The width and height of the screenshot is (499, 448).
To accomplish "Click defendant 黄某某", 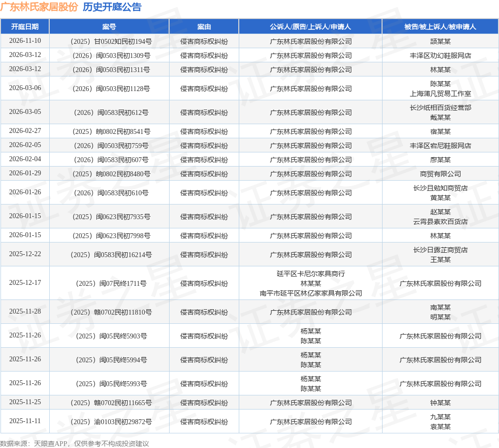I will [441, 198].
